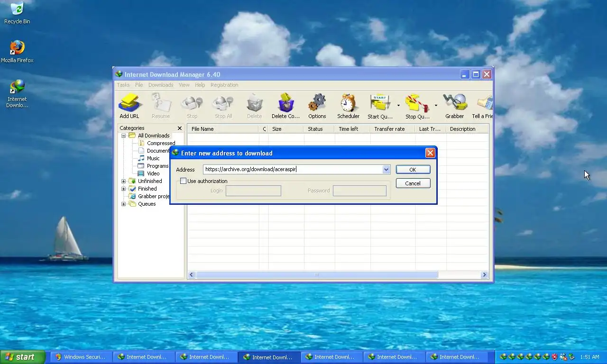Open Options from the gears icon
The height and width of the screenshot is (364, 607).
click(x=317, y=102)
